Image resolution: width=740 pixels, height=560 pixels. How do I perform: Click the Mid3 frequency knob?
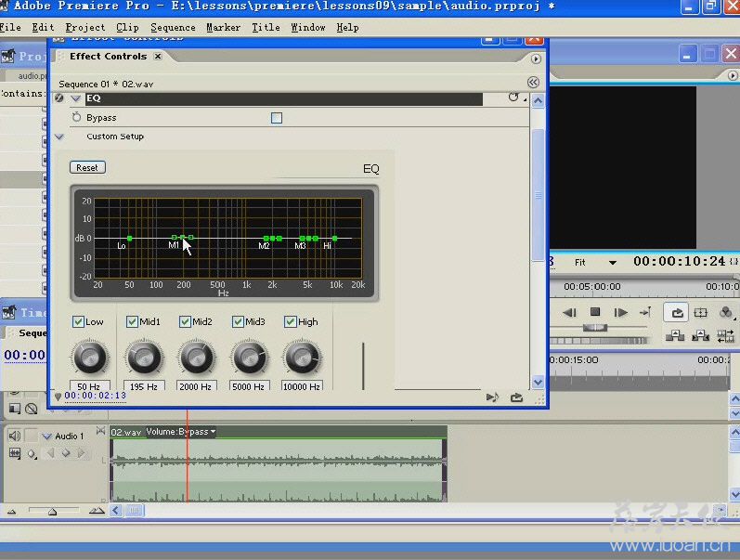pyautogui.click(x=249, y=358)
